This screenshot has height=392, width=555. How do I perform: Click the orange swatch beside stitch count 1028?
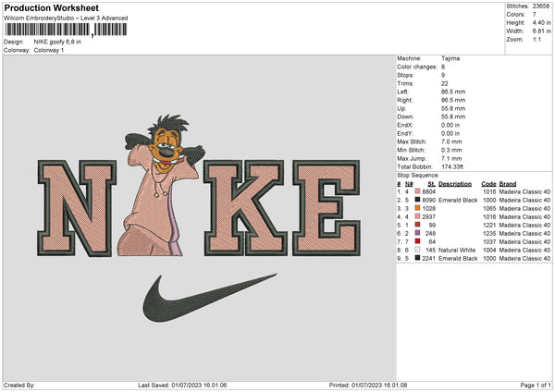click(x=418, y=208)
